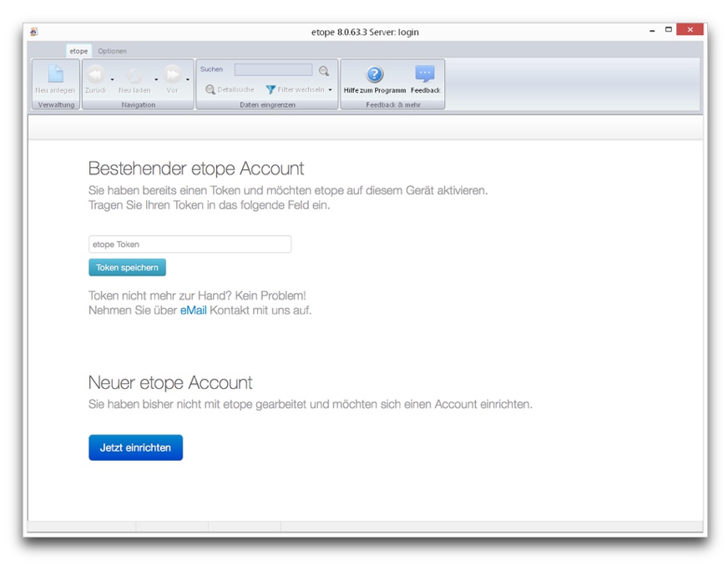728x565 pixels.
Task: Open Detailsuche advanced search
Action: pos(230,89)
